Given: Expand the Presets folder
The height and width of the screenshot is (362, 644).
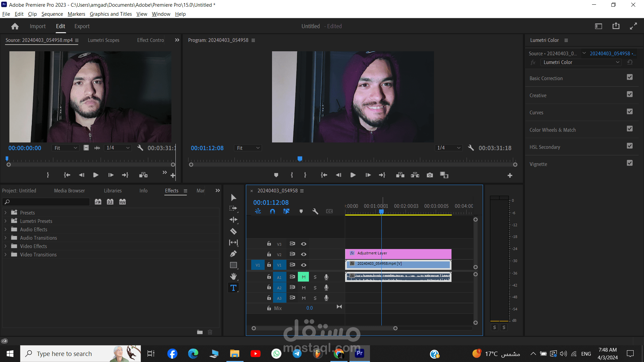Looking at the screenshot, I should pyautogui.click(x=5, y=213).
